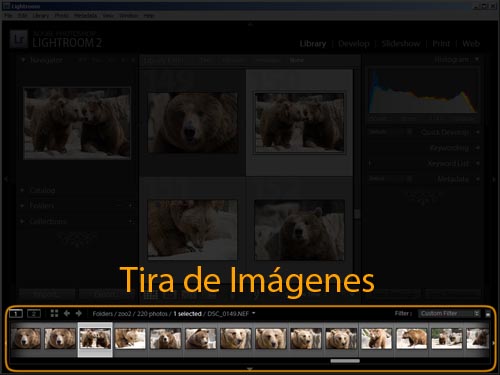Screen dimensions: 500x375
Task: Expand the Keywording panel
Action: 478,148
